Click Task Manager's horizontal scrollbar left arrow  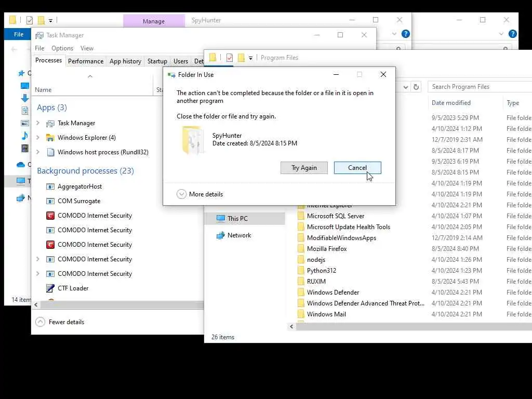pos(36,305)
